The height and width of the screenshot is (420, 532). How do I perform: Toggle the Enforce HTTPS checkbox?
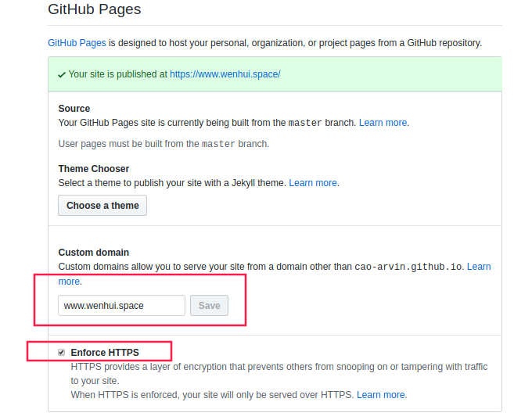61,353
